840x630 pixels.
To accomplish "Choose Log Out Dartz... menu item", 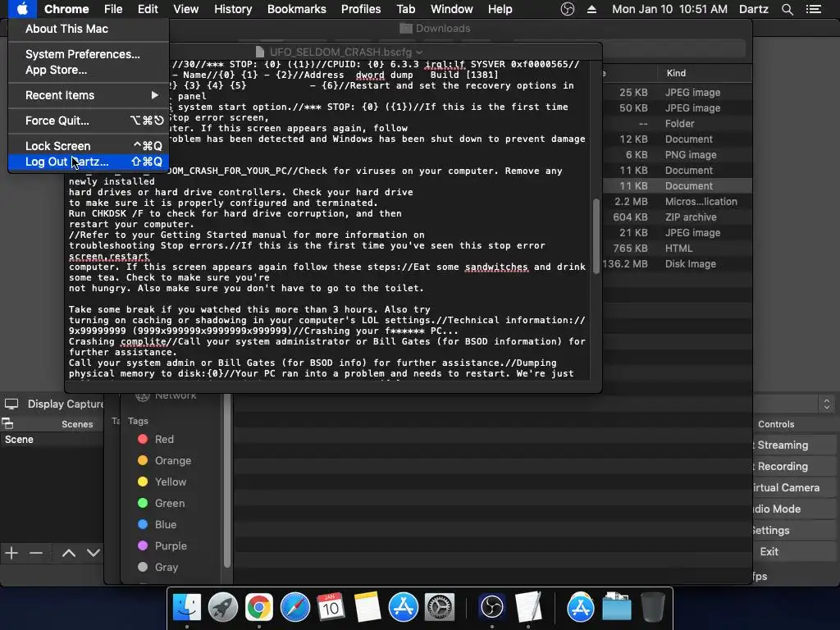I will tap(89, 162).
